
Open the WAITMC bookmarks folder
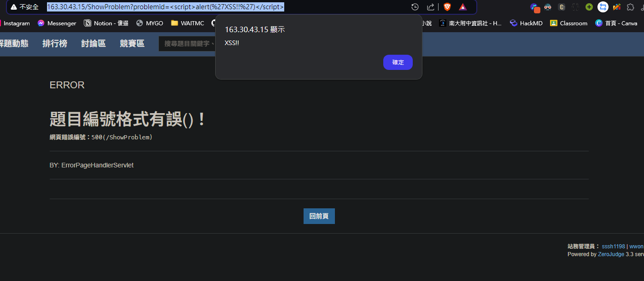click(x=187, y=23)
